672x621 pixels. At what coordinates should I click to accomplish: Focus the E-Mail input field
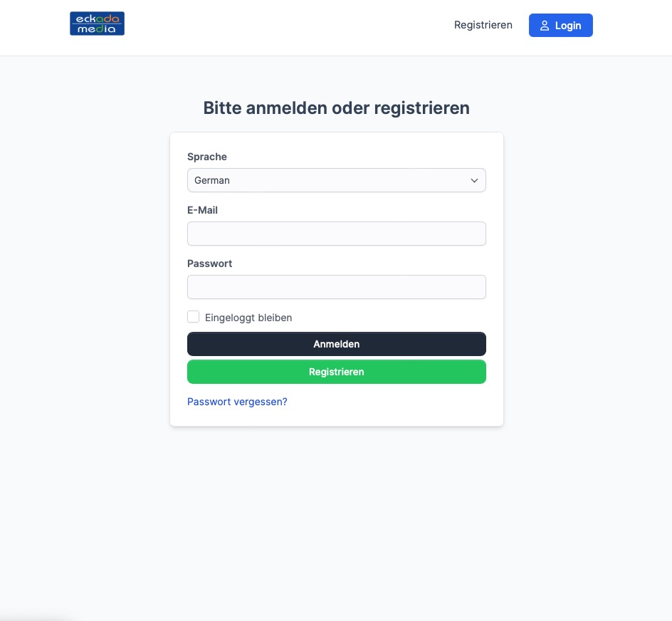click(x=337, y=234)
